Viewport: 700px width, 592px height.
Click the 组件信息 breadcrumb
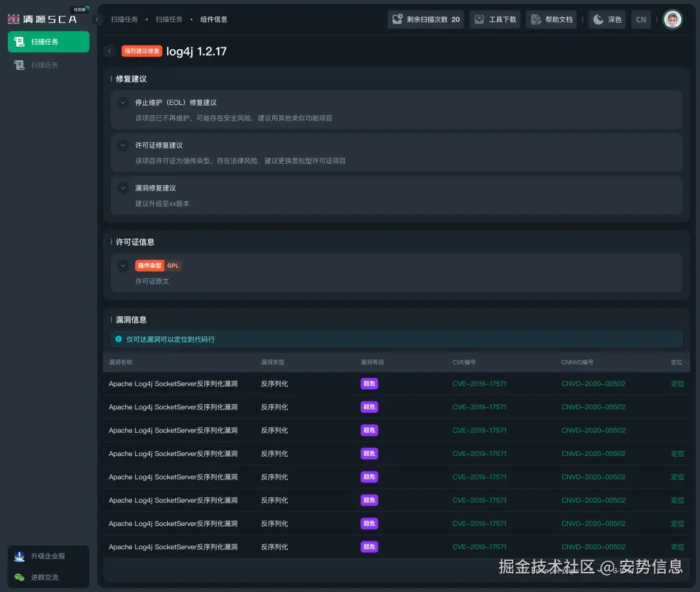[x=214, y=19]
